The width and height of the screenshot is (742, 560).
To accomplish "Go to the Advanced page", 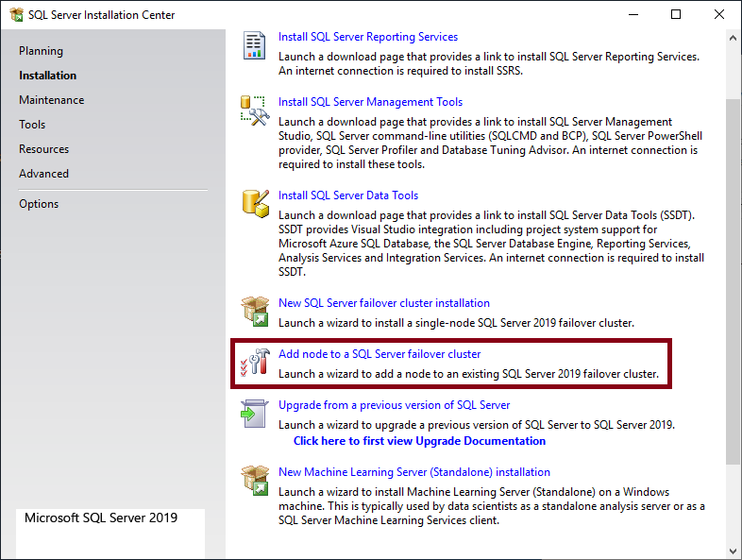I will click(x=44, y=174).
